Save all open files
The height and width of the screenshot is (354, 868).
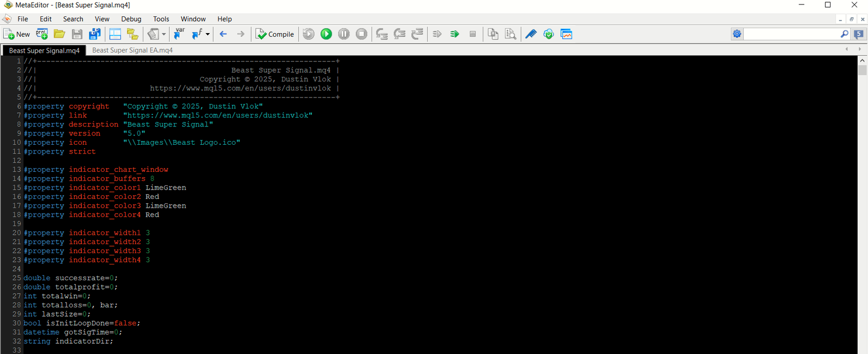(94, 34)
